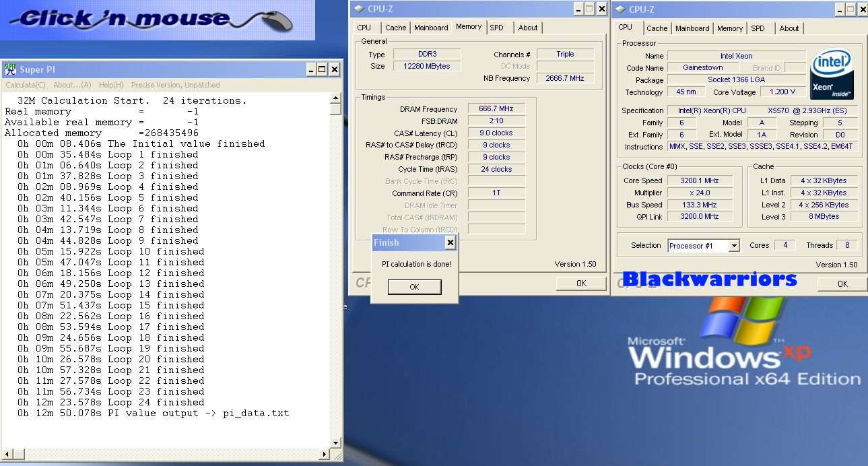Click the CPU-Z Memory window title icon

pos(358,8)
